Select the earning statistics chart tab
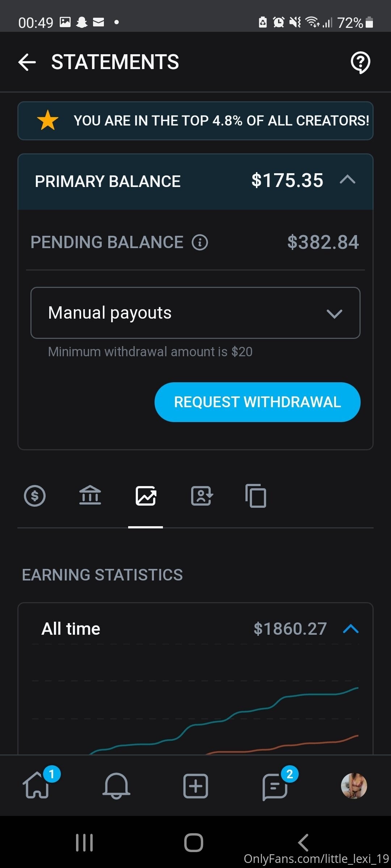 click(x=146, y=496)
